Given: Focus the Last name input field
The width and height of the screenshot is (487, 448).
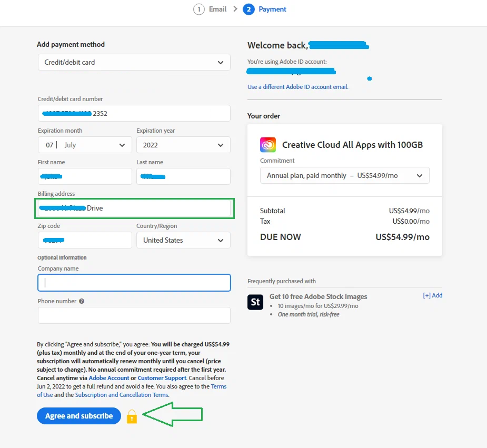Looking at the screenshot, I should [183, 176].
